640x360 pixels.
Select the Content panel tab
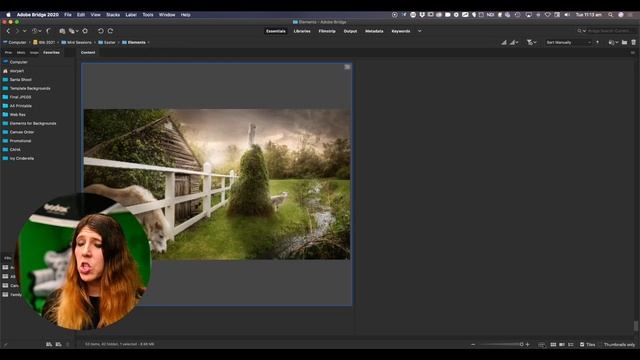(88, 53)
